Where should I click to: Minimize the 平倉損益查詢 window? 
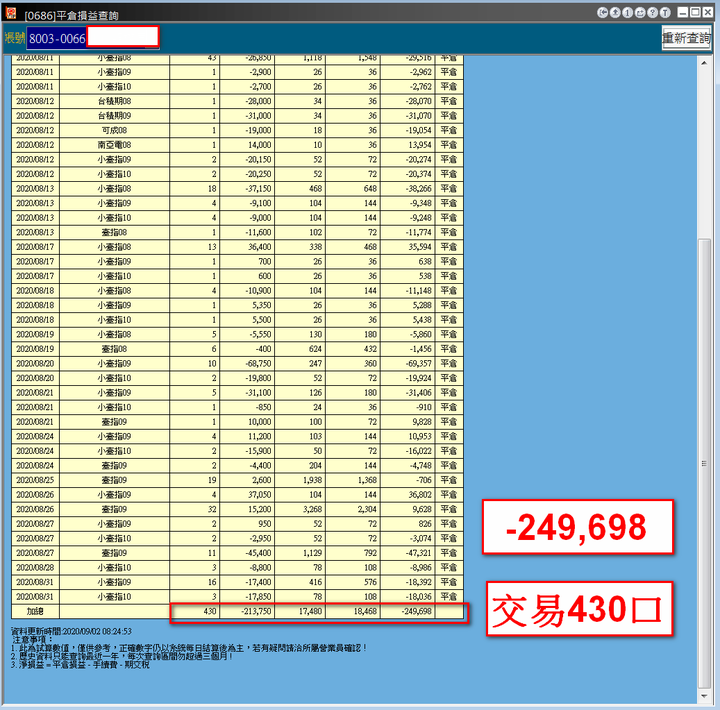683,12
